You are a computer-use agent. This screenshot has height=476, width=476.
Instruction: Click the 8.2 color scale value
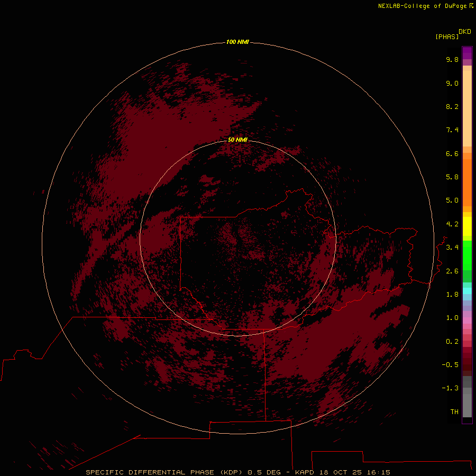coord(452,106)
